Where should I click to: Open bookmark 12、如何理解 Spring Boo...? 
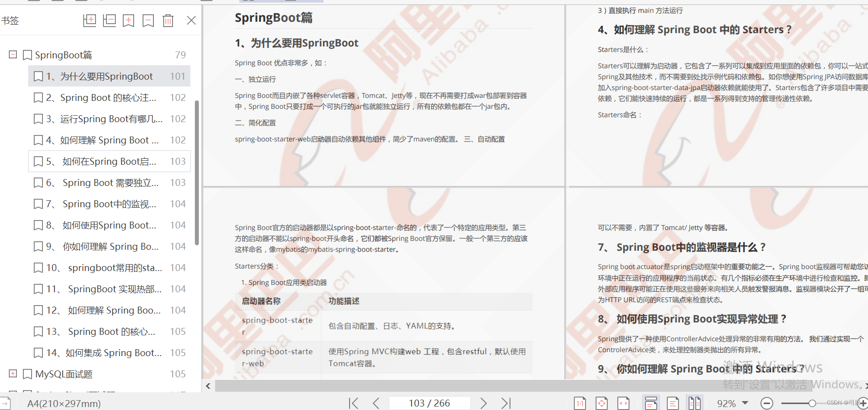pos(109,310)
